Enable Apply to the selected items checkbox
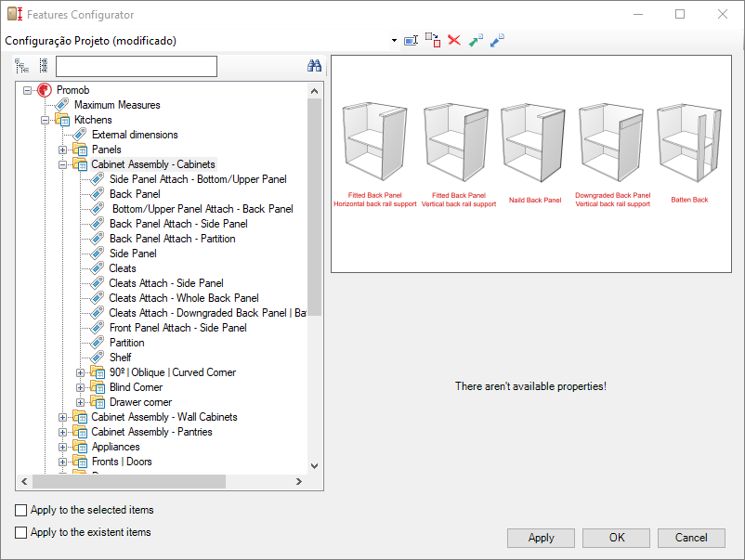The width and height of the screenshot is (745, 560). 21,510
